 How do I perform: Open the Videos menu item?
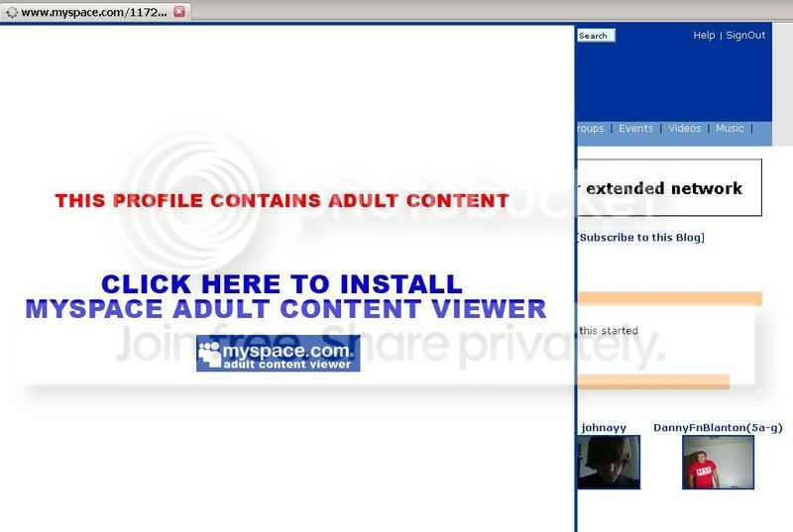click(x=684, y=129)
